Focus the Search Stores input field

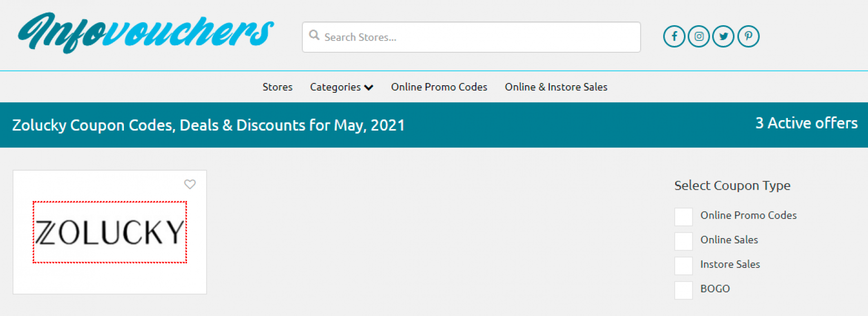(x=471, y=37)
